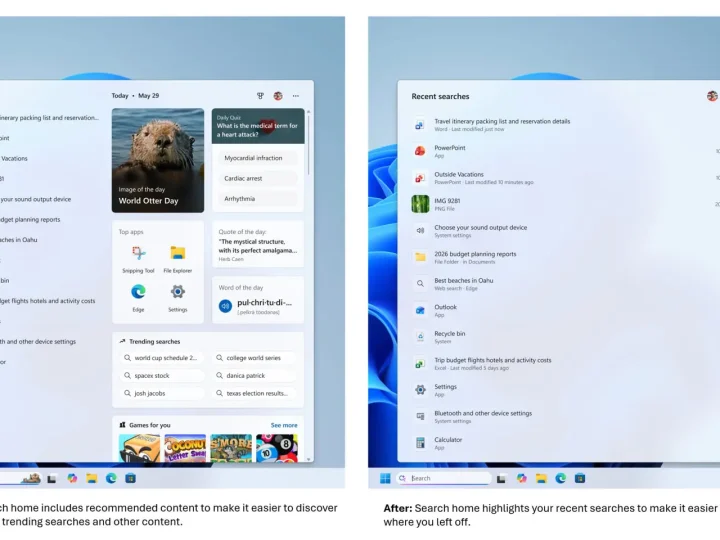Launch Snipping Tool from Top apps
The height and width of the screenshot is (540, 720).
coord(138,259)
